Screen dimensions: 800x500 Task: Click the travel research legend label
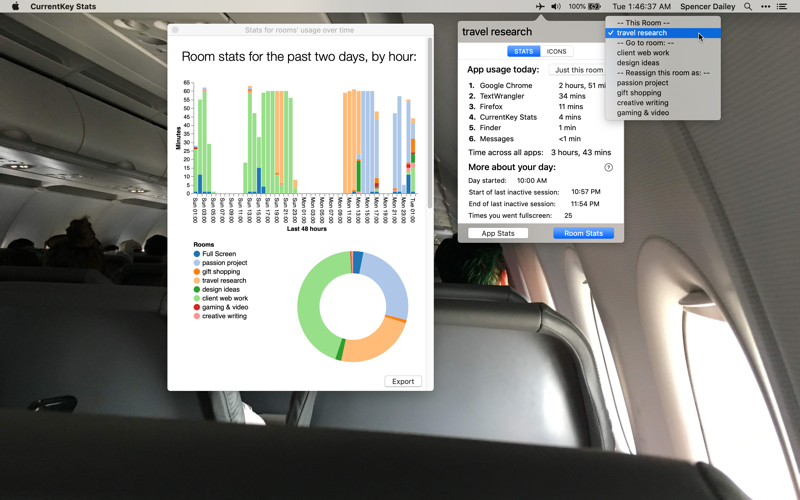click(x=224, y=281)
